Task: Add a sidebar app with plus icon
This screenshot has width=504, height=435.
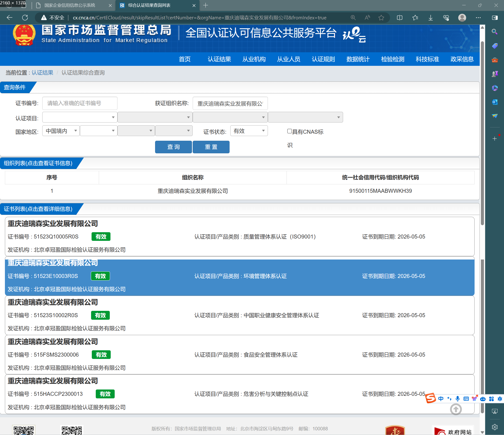Action: (x=494, y=139)
